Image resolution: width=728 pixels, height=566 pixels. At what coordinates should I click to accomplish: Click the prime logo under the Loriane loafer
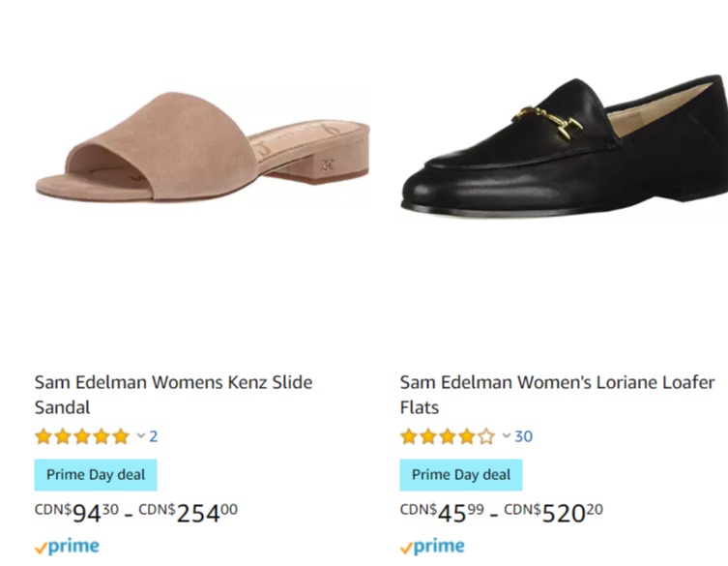432,547
